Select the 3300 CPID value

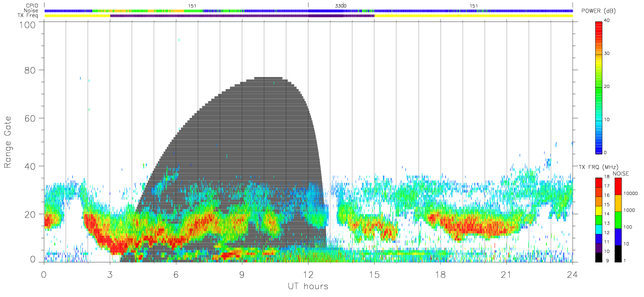click(340, 6)
